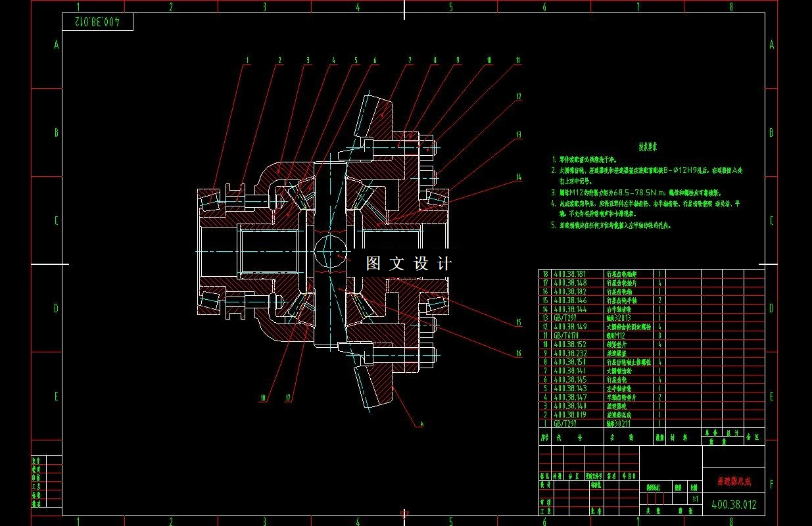Screen dimensions: 812x526
Task: Click code 400.38.147 in parts list
Action: pyautogui.click(x=570, y=397)
